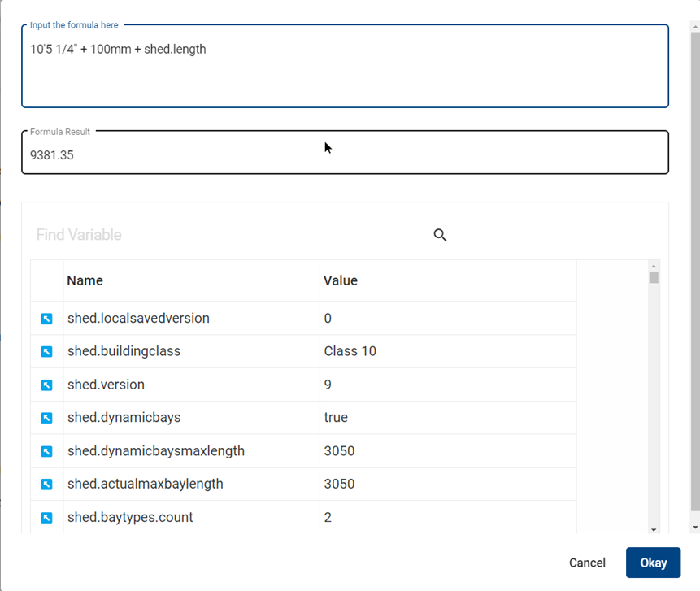Insert shed.buildingclass variable using its arrow icon
Screen dimensions: 700x591
click(x=46, y=351)
